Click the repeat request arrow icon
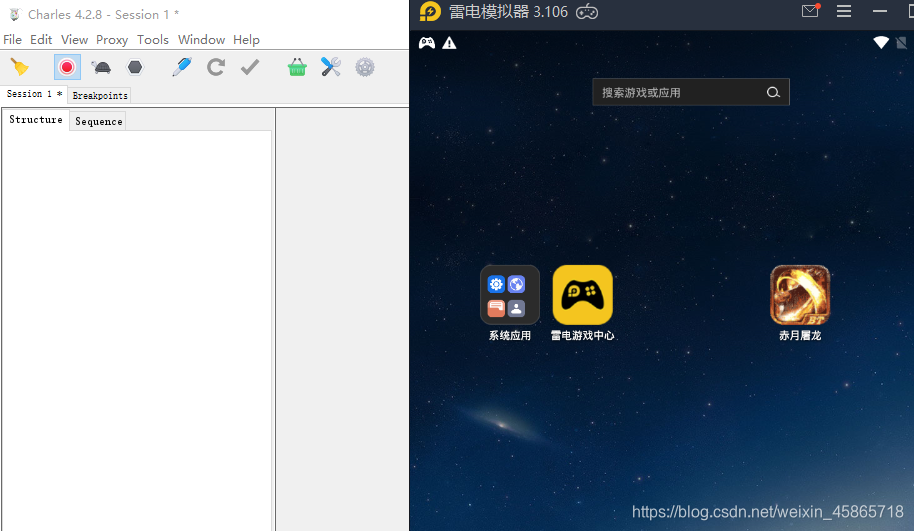Screen dimensions: 914x531 click(216, 67)
